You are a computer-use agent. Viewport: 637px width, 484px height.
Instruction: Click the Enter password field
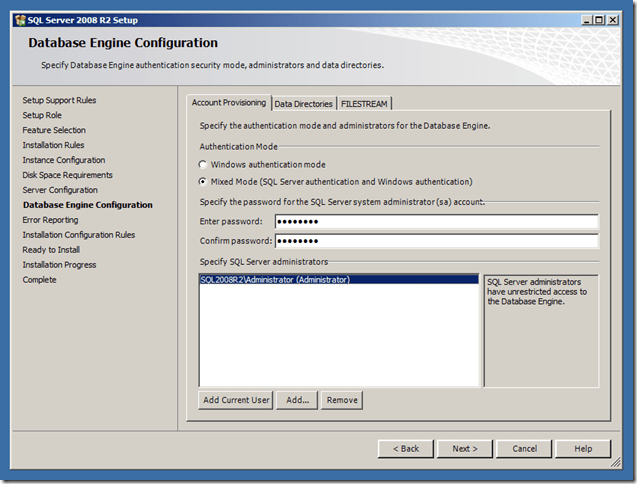coord(436,222)
